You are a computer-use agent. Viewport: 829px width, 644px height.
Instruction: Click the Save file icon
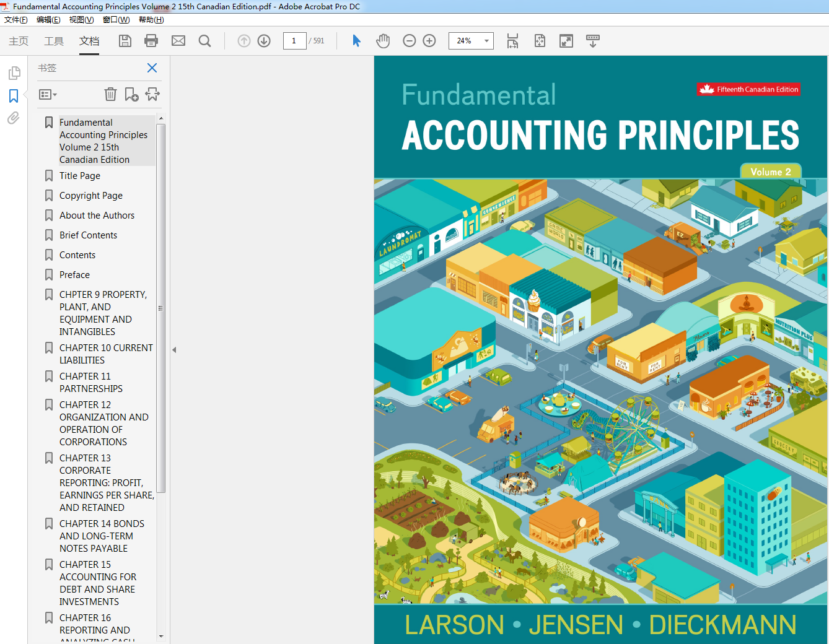click(125, 41)
